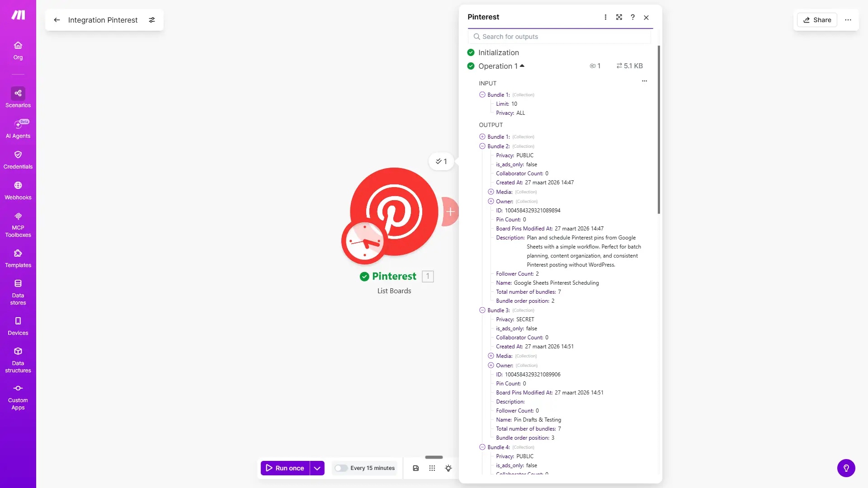Image resolution: width=868 pixels, height=488 pixels.
Task: Close the Pinterest output panel
Action: 646,18
